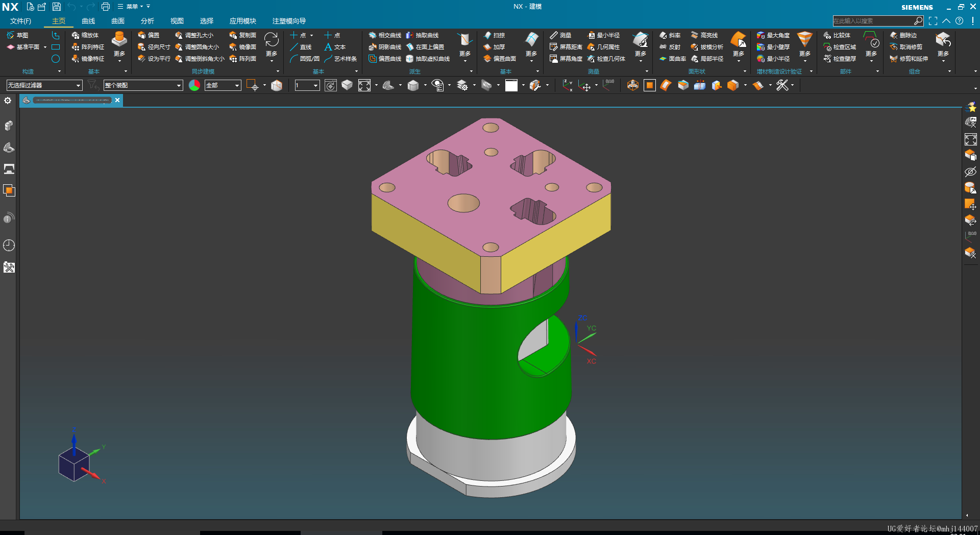Select the 复制面 copy face tool
Screen dimensions: 980x535
coord(243,35)
